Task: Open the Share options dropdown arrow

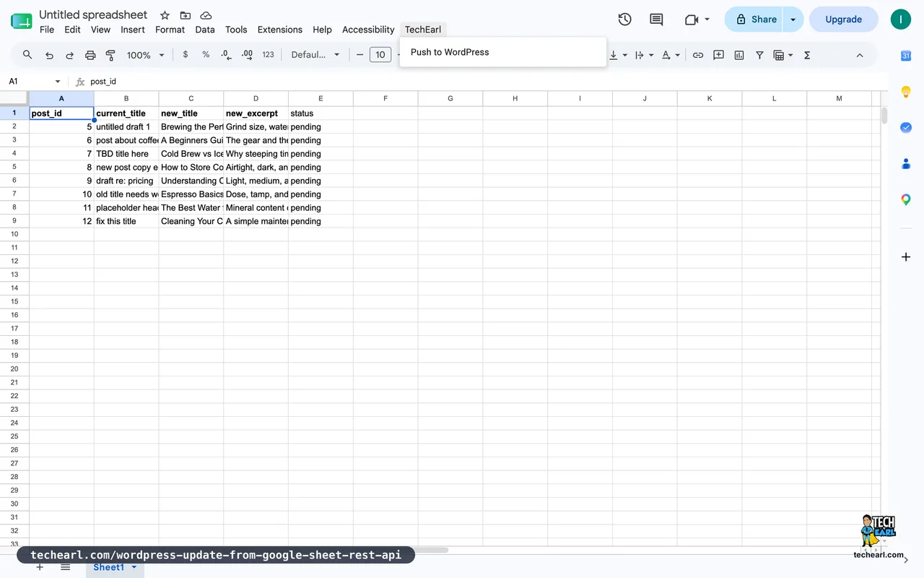Action: (x=793, y=20)
